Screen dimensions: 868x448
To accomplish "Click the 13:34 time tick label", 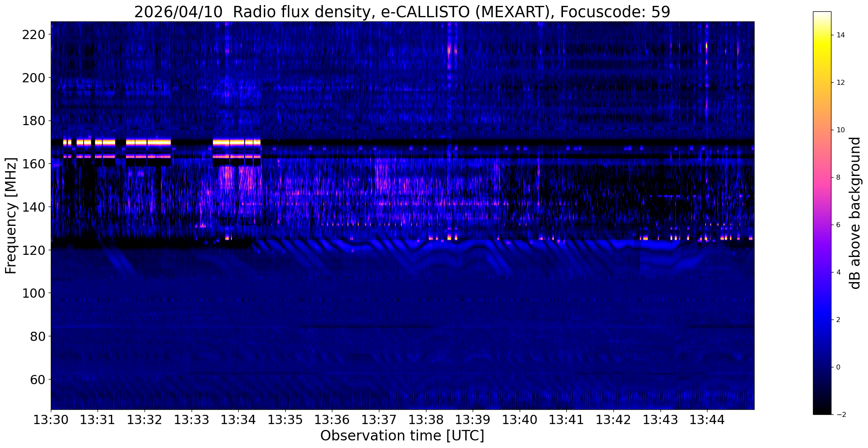I will click(x=239, y=419).
